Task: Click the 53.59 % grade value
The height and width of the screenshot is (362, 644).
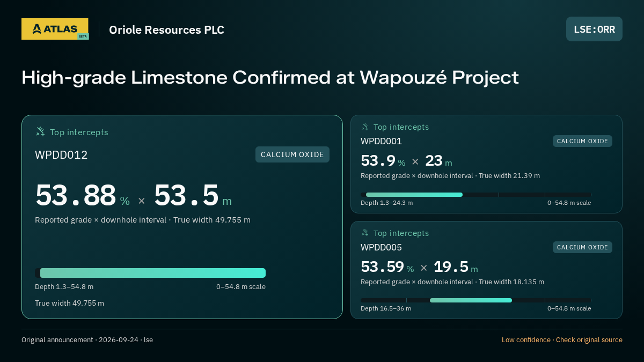Action: (x=387, y=267)
